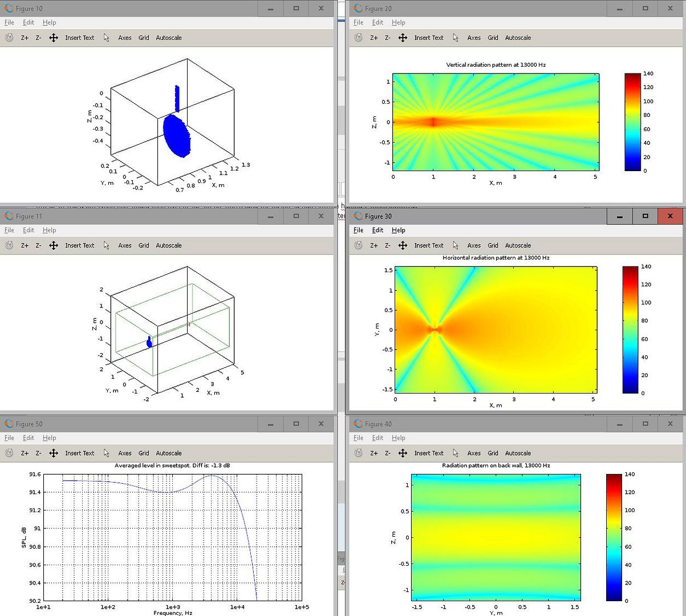The height and width of the screenshot is (616, 686).
Task: Toggle Grid on the Figure 20 plot
Action: (x=493, y=38)
